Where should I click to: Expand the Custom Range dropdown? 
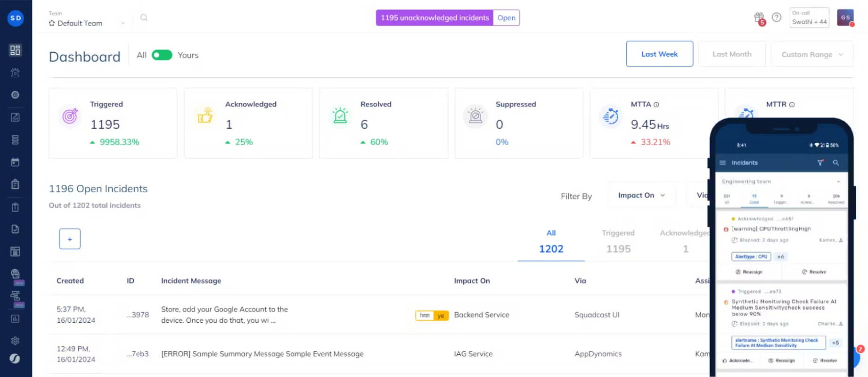(x=812, y=54)
